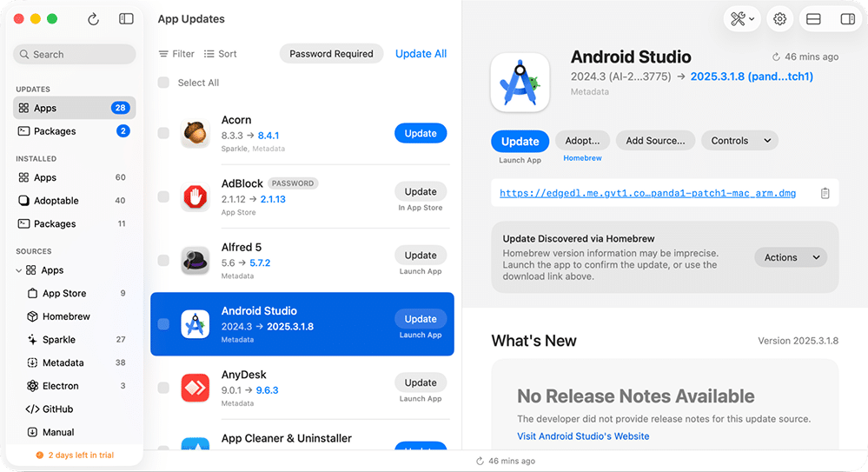This screenshot has width=868, height=472.
Task: Toggle the sidebar with the panel icon
Action: (126, 19)
